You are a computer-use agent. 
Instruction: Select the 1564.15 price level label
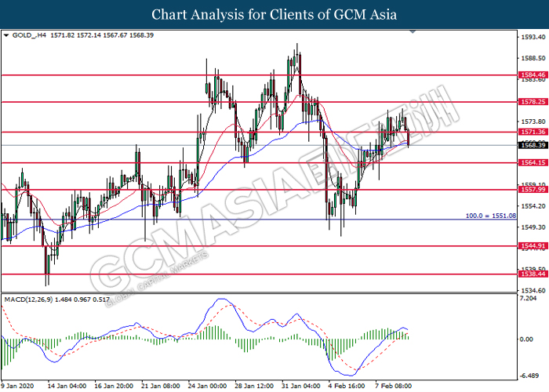[x=533, y=162]
